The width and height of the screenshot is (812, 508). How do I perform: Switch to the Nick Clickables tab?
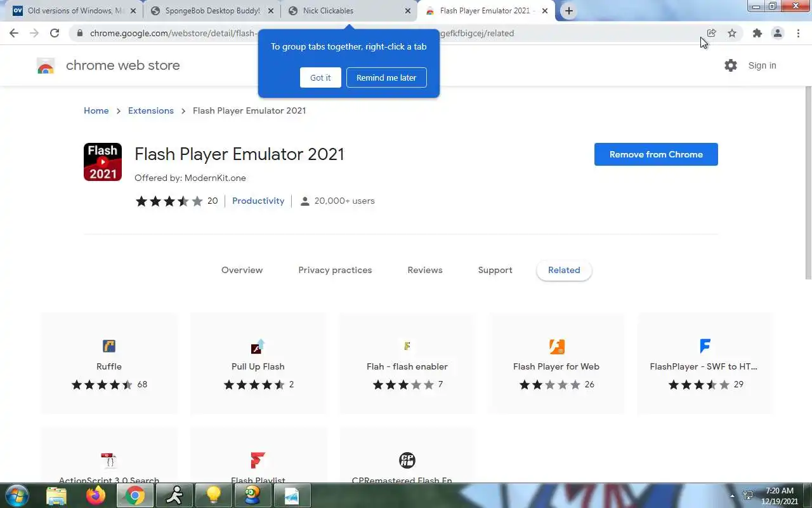click(348, 11)
